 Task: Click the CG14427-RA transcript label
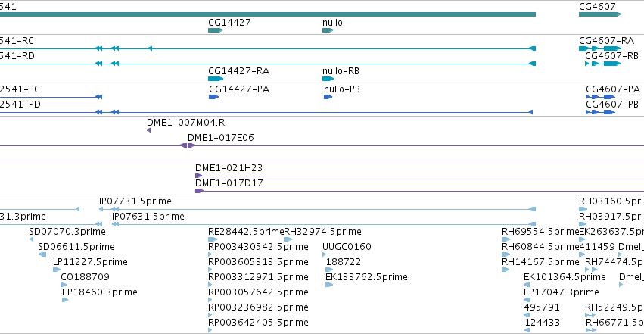point(238,71)
